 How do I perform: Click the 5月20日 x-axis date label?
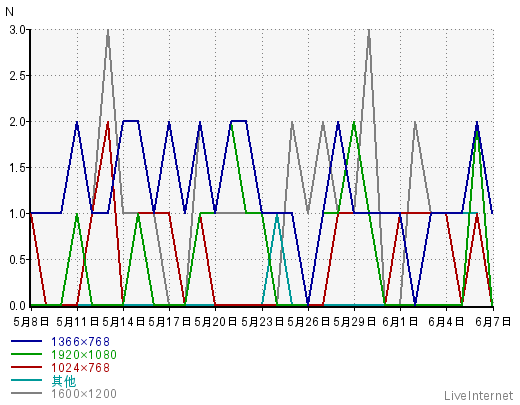tap(215, 322)
